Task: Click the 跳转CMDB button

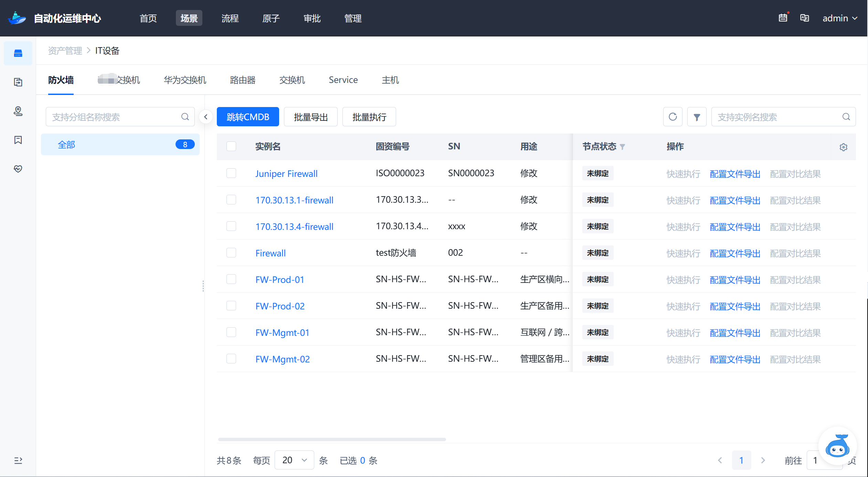Action: point(248,117)
